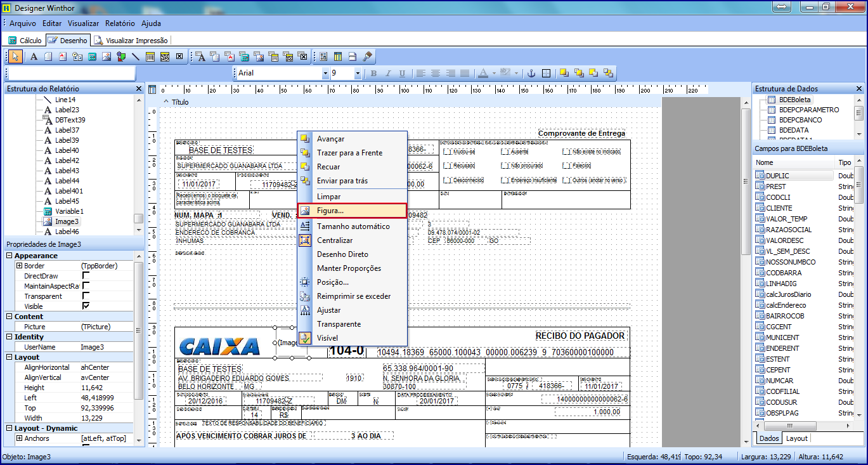Choose the BarCode component tool
This screenshot has width=868, height=465.
click(150, 56)
